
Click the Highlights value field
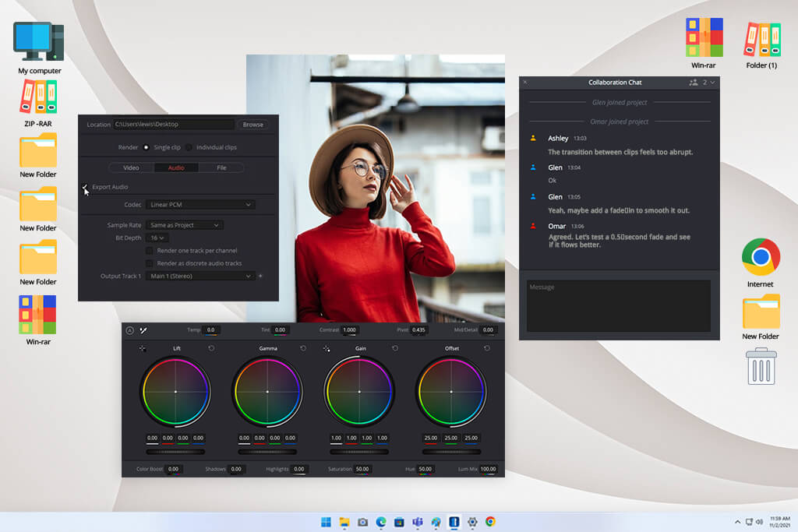point(299,469)
